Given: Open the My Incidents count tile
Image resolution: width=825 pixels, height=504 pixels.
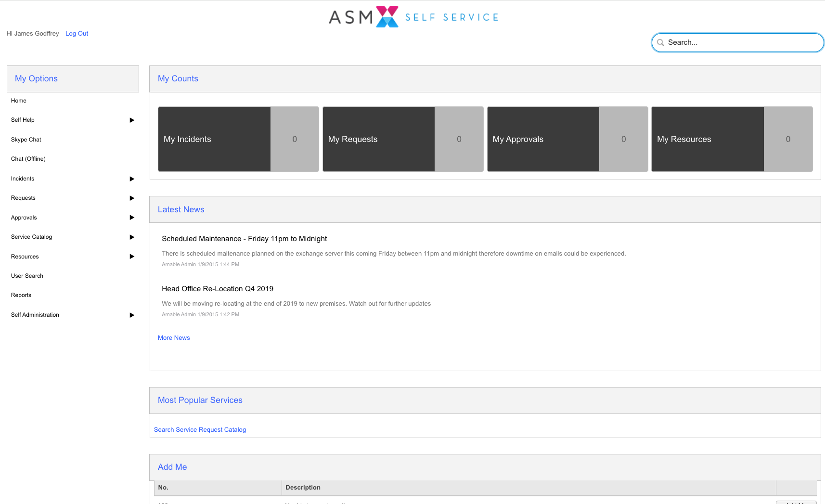Looking at the screenshot, I should [238, 139].
